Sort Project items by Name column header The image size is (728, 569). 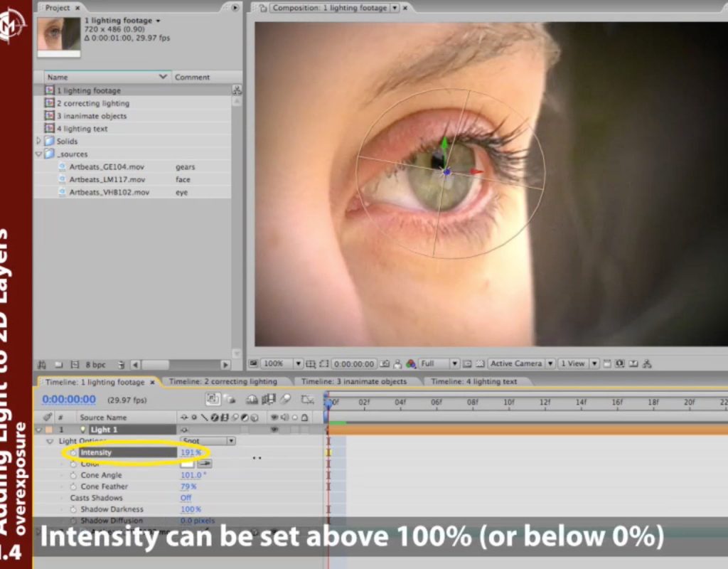point(107,77)
